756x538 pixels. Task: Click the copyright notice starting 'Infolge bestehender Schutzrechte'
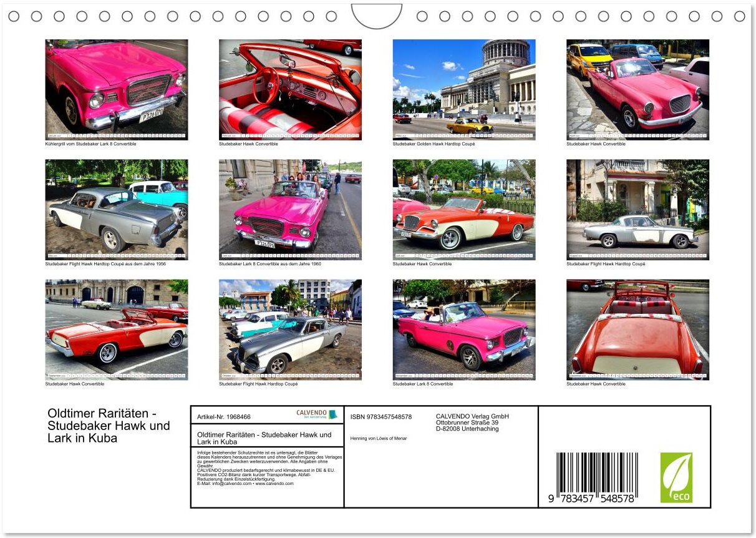tap(269, 458)
